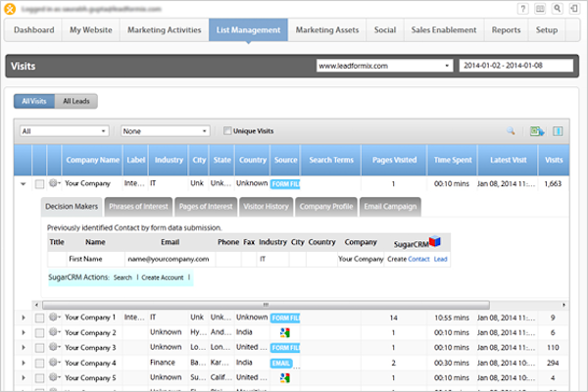Open the column settings icon beside export
The image size is (588, 392).
557,130
